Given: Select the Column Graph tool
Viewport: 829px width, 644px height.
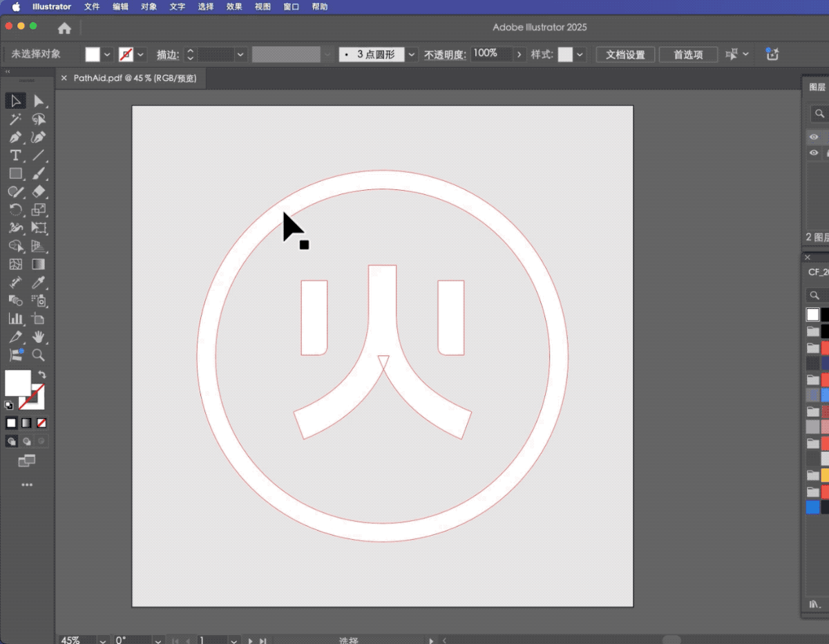Looking at the screenshot, I should [15, 319].
